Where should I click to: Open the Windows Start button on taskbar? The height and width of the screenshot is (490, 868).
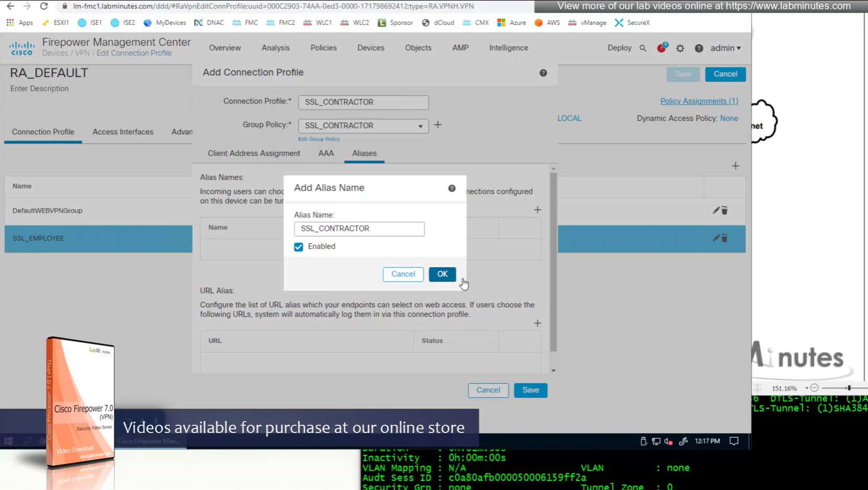(x=8, y=441)
